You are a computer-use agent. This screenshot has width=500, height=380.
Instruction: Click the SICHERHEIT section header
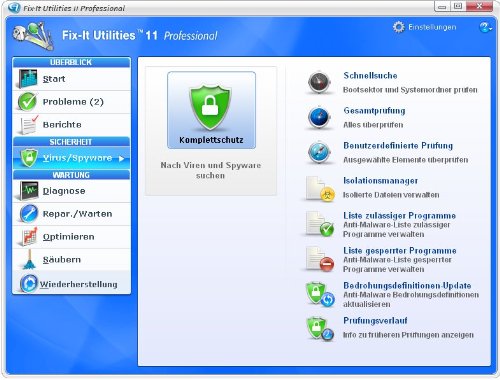click(71, 142)
